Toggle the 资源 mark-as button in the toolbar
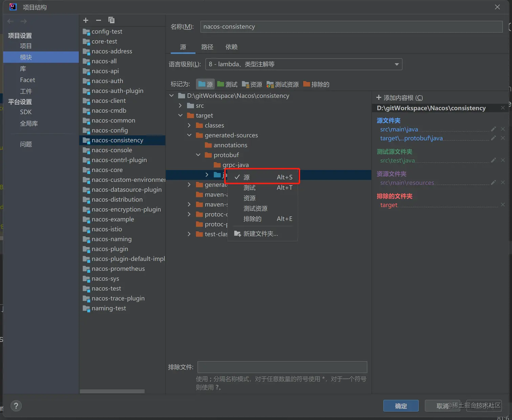 (252, 84)
